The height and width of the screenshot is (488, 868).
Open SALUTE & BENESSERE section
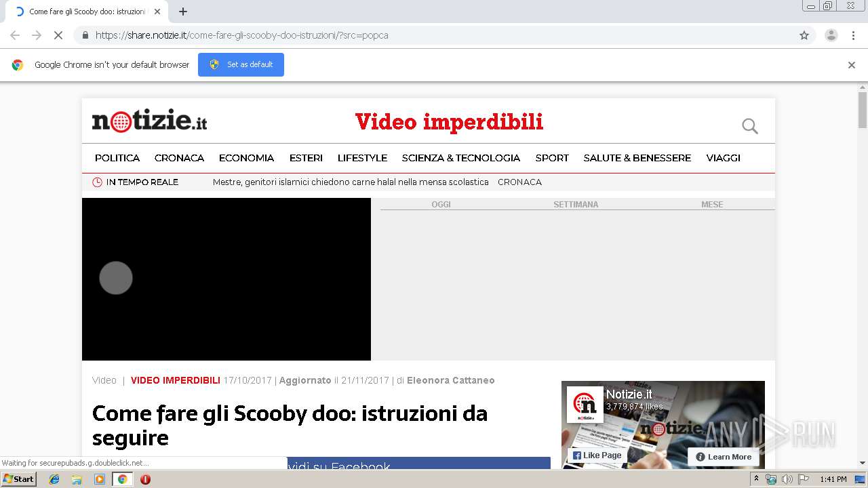click(637, 158)
